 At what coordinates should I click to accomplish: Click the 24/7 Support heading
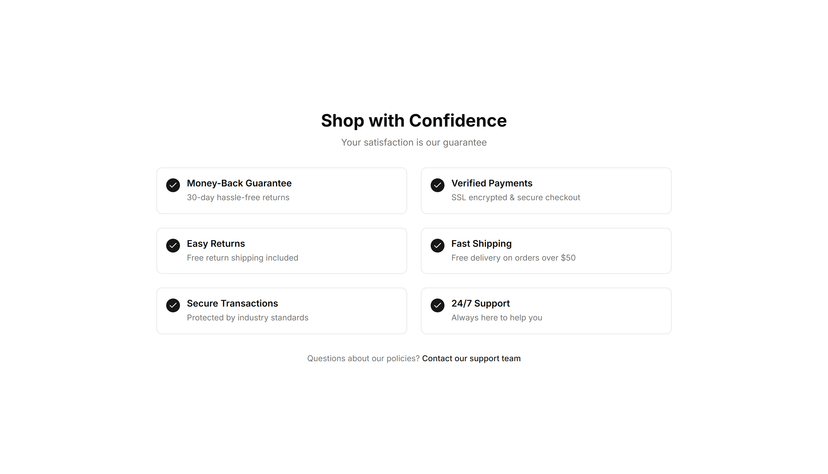click(481, 304)
